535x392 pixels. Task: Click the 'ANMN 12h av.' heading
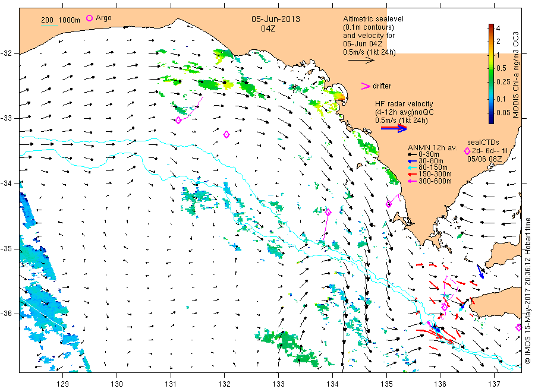tap(433, 148)
